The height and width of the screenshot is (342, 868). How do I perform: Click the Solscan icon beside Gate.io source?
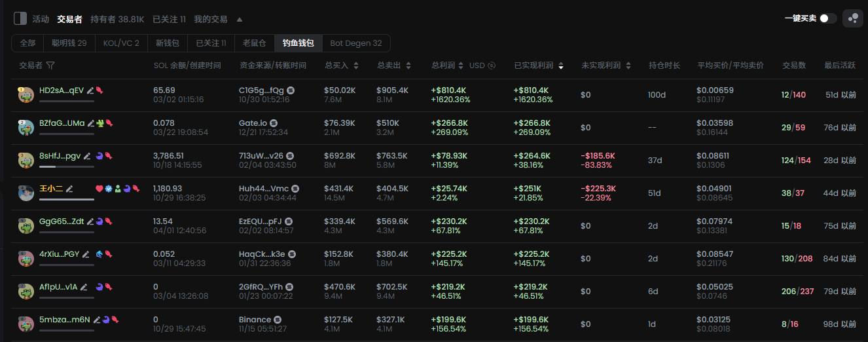274,123
